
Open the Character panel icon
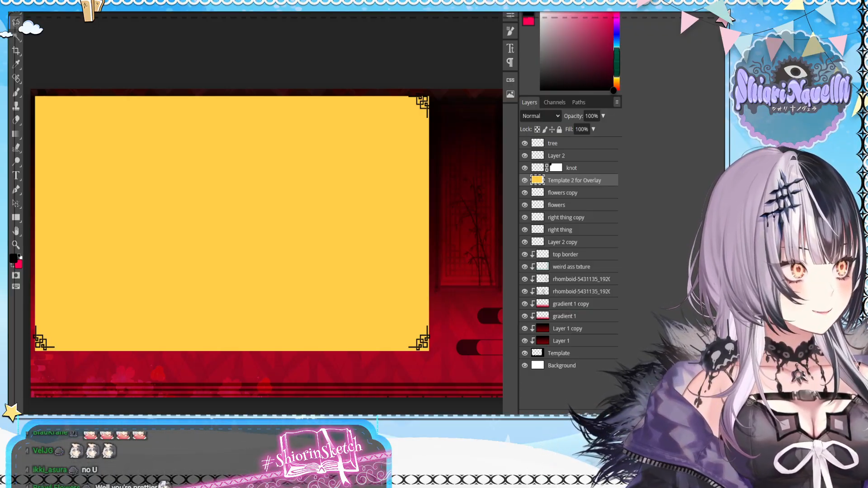click(x=510, y=48)
